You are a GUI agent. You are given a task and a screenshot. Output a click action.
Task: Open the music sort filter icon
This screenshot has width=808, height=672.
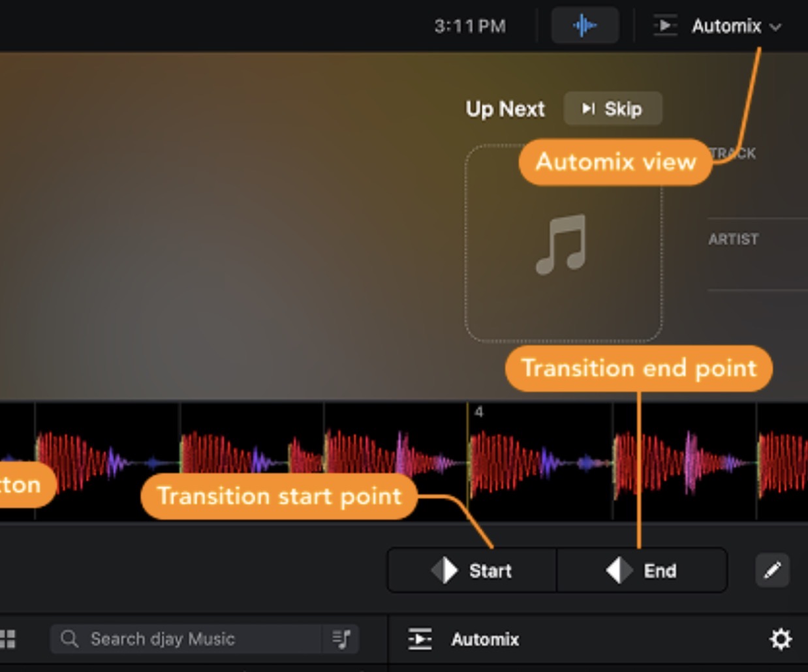coord(341,639)
